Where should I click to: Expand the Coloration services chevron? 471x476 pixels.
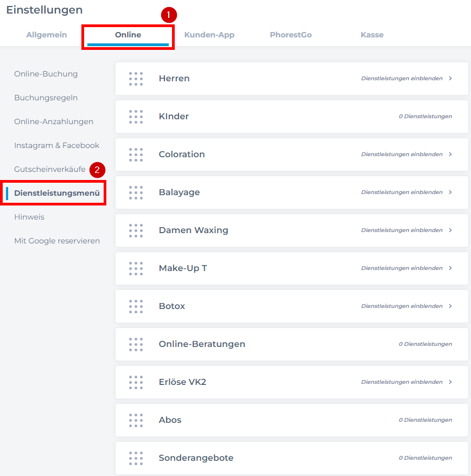pyautogui.click(x=450, y=154)
